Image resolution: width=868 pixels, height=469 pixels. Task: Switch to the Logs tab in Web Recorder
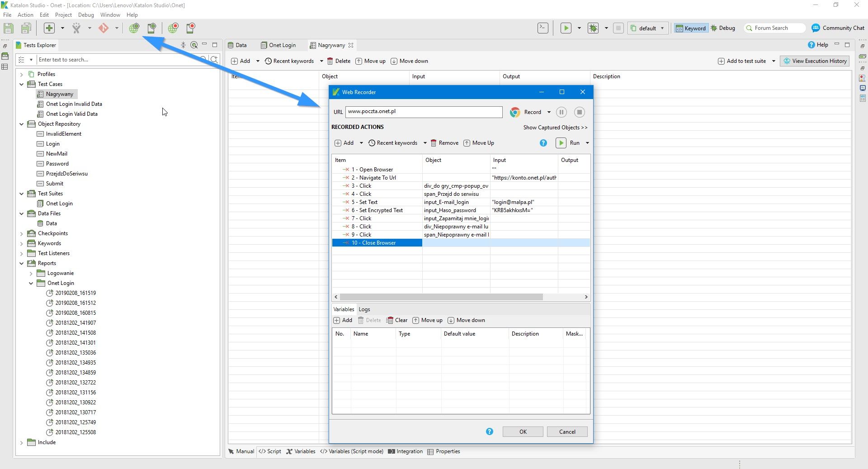click(x=364, y=309)
